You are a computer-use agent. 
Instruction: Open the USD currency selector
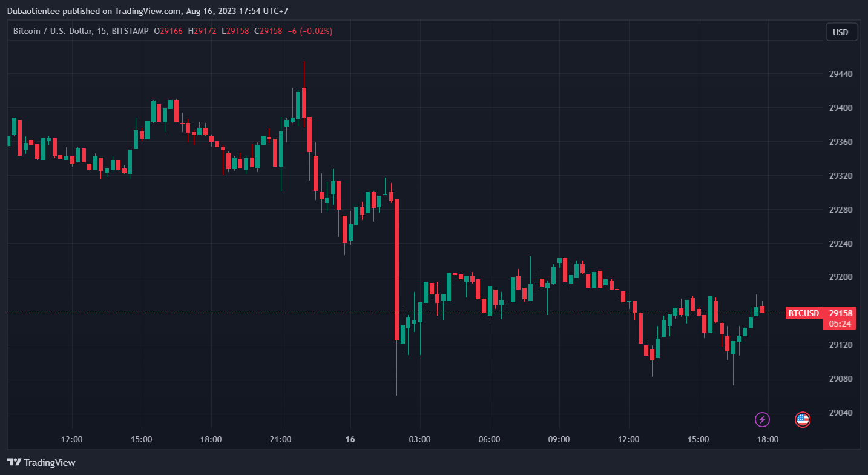point(841,32)
